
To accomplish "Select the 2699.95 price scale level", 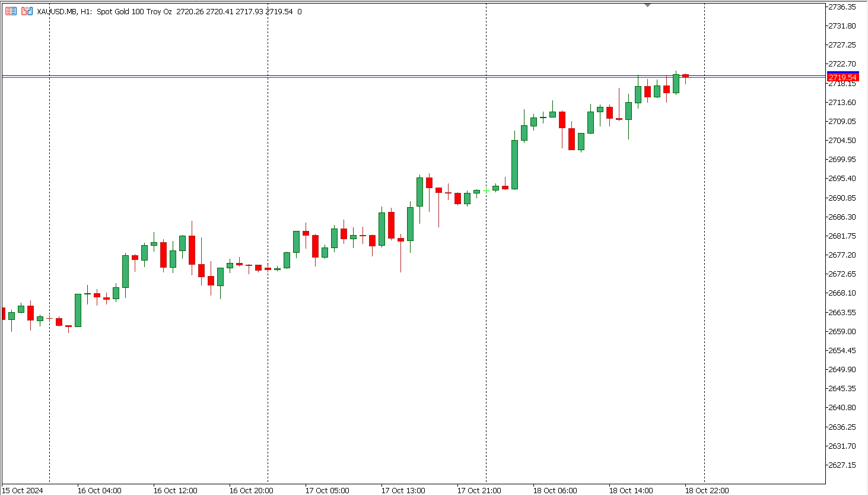I will point(842,160).
